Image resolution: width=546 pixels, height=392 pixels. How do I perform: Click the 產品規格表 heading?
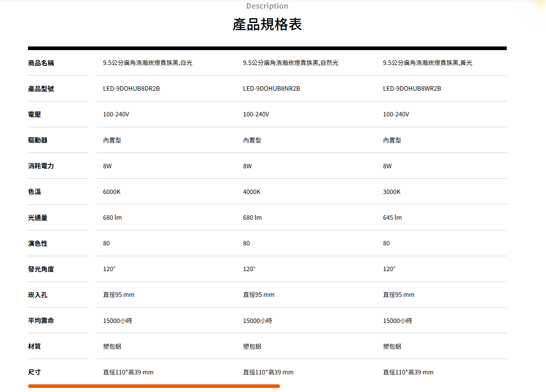point(267,25)
